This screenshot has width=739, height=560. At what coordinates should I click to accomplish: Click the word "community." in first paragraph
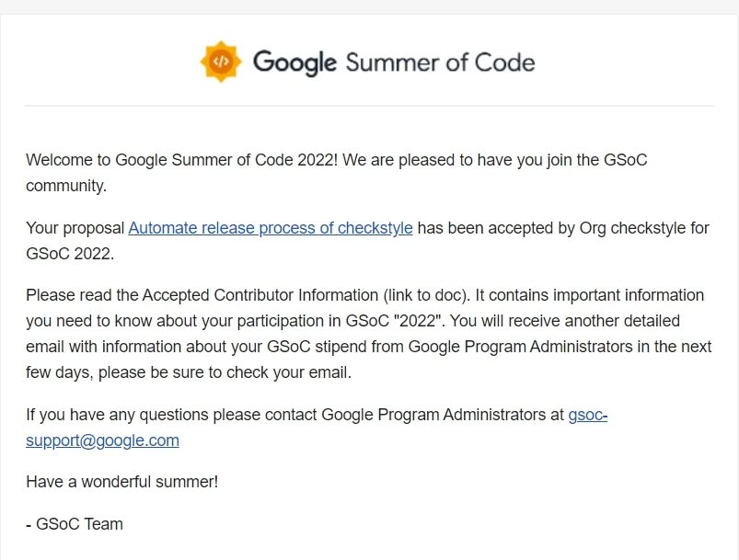[66, 186]
